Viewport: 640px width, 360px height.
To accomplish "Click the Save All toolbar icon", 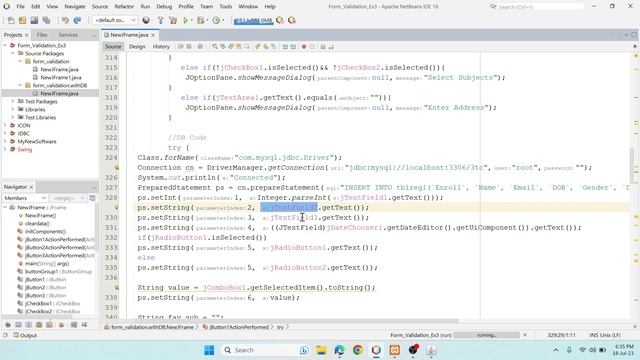I will pos(46,20).
